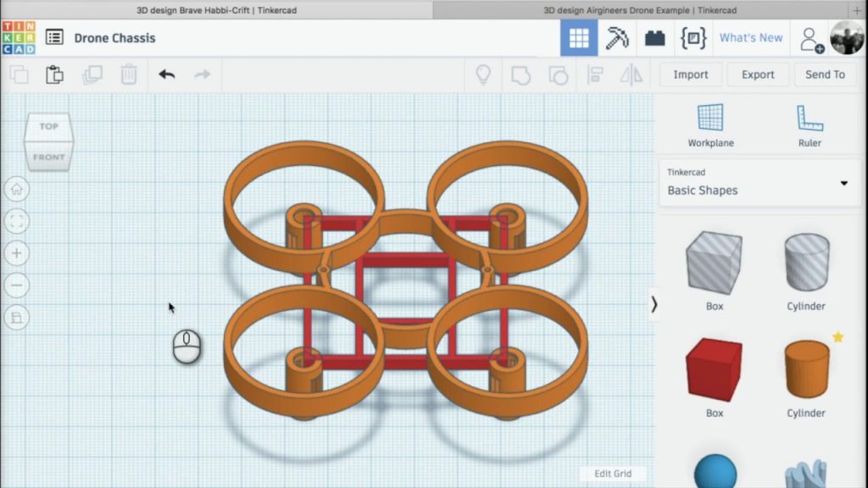The image size is (868, 488).
Task: Click the undo arrow
Action: pos(166,75)
